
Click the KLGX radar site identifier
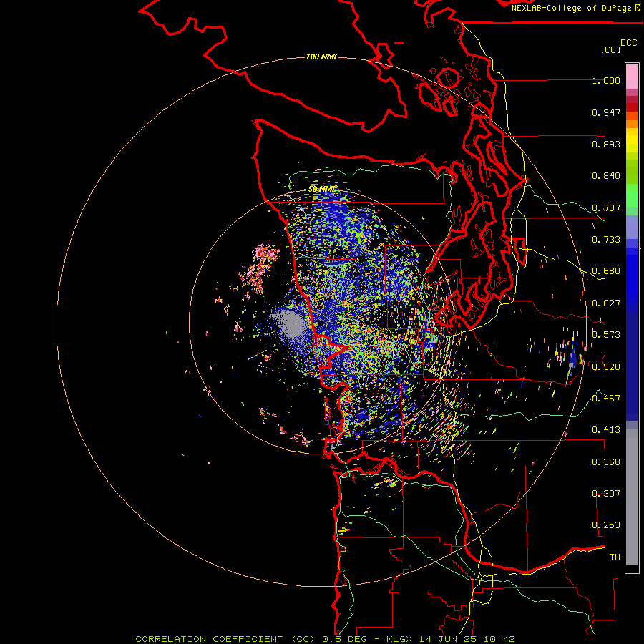coord(399,639)
